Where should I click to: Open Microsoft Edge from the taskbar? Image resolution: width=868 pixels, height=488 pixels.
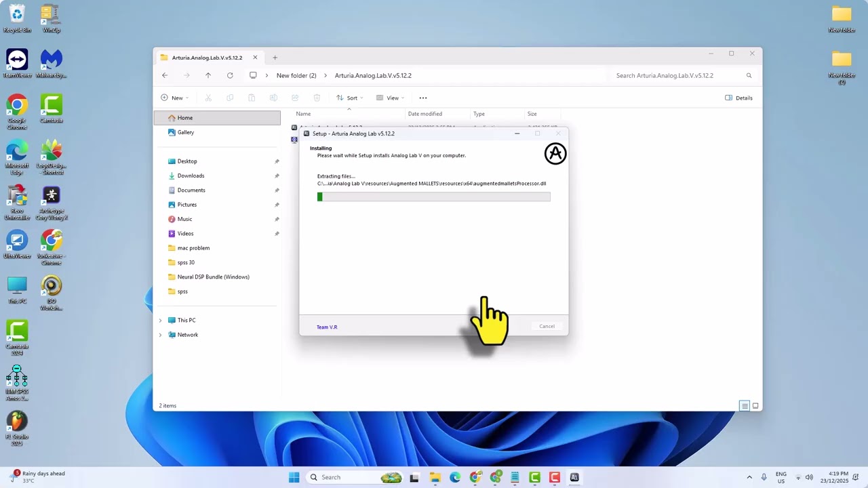coord(455,477)
